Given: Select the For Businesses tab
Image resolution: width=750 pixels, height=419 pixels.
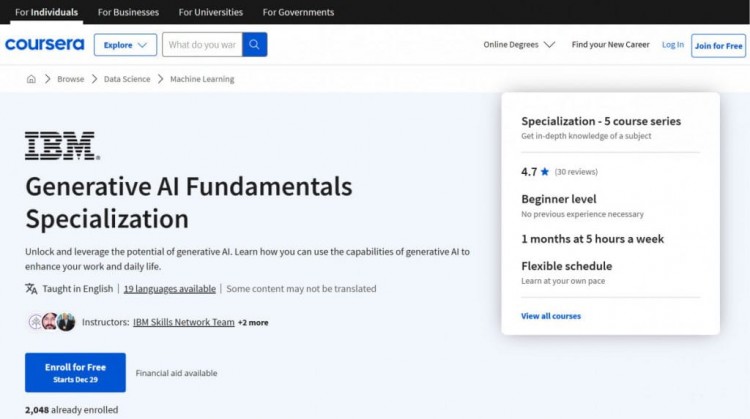Looking at the screenshot, I should click(x=128, y=12).
